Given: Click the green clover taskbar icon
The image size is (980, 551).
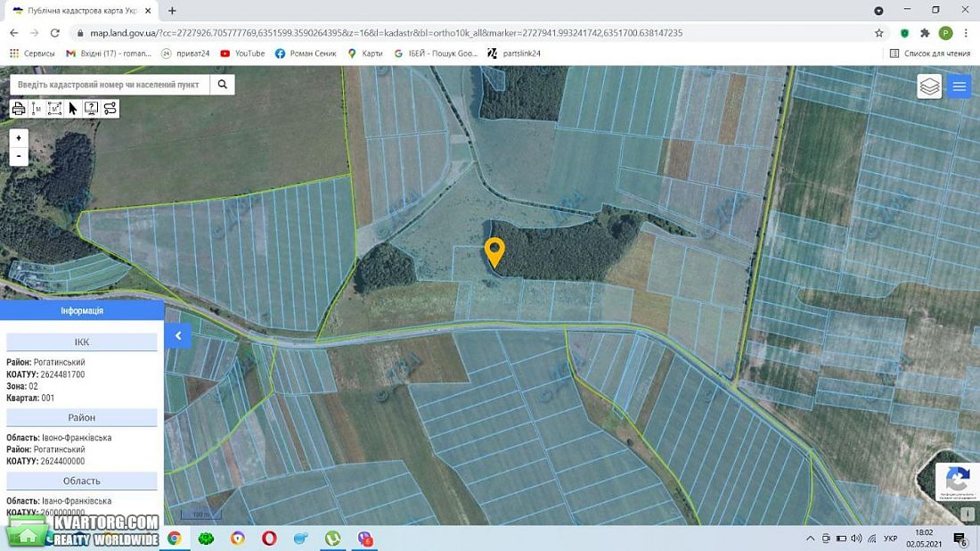Looking at the screenshot, I should tap(207, 538).
